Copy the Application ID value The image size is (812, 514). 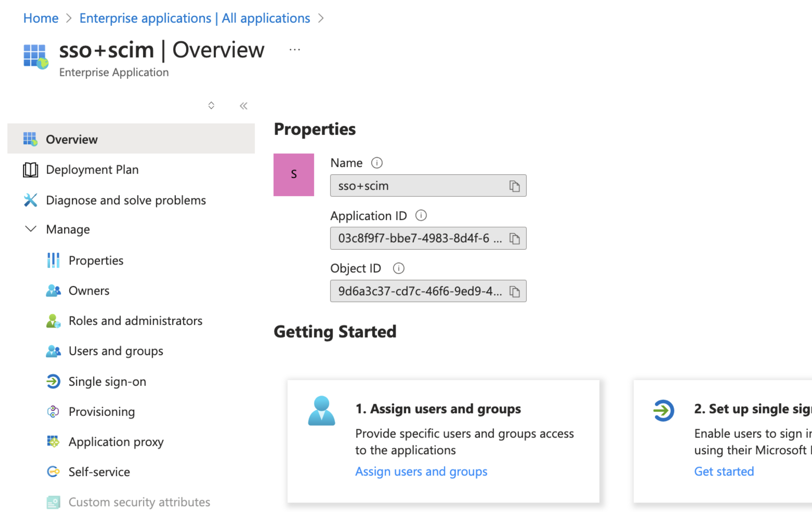pos(514,238)
